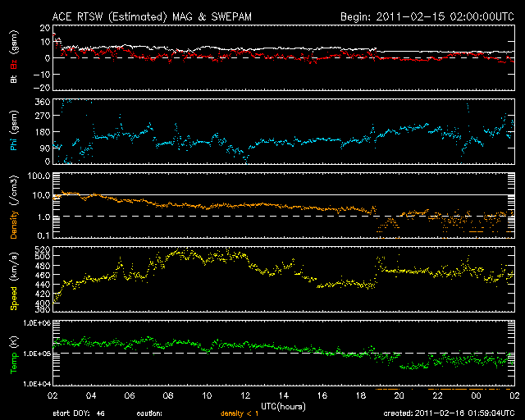Click the '360' tick on the Phi axis
525x420 pixels.
coord(43,102)
